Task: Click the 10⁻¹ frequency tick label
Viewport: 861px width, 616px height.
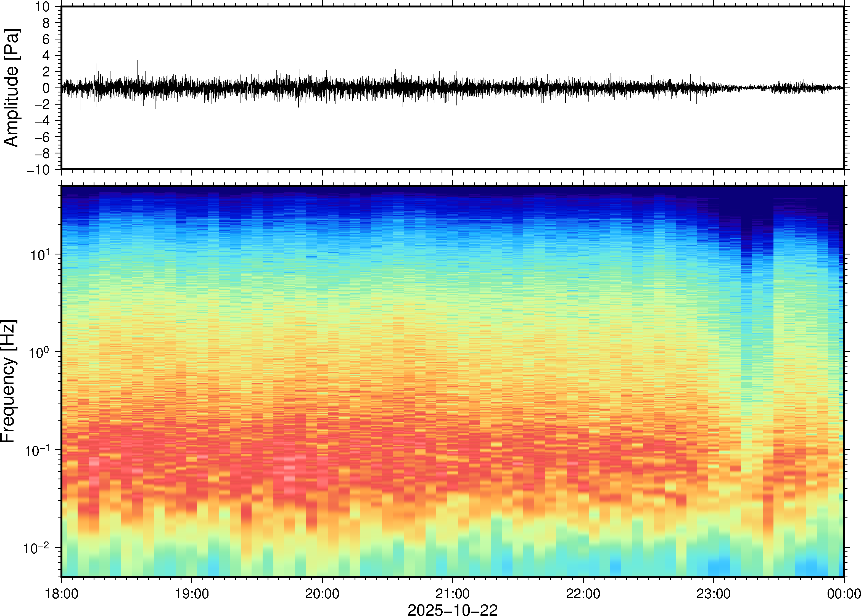Action: (x=38, y=450)
